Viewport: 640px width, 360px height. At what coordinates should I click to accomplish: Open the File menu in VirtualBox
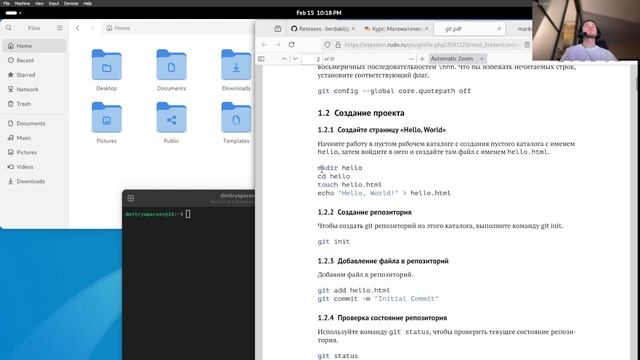click(7, 3)
